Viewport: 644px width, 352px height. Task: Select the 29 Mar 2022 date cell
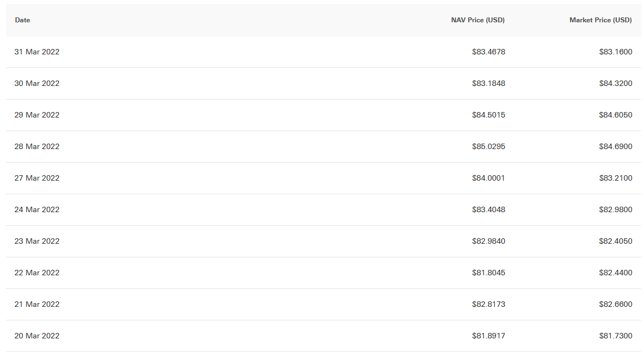(37, 115)
